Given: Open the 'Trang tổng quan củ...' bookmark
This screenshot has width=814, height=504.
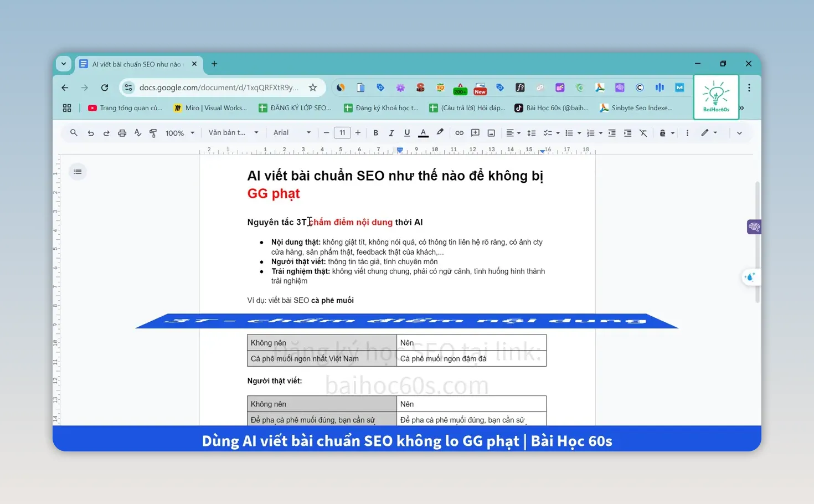Looking at the screenshot, I should (x=125, y=108).
